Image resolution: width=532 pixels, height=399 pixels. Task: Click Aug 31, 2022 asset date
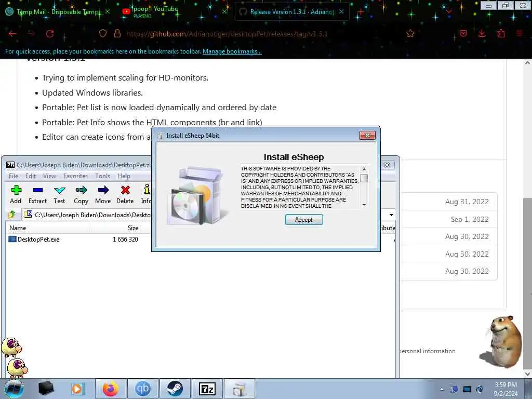(x=467, y=202)
